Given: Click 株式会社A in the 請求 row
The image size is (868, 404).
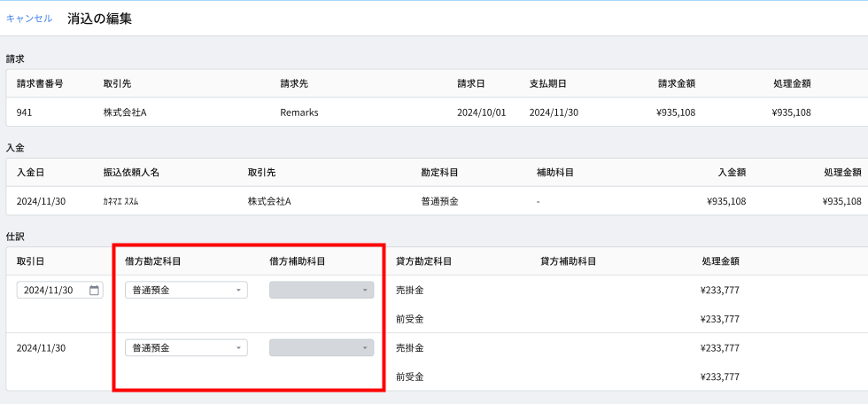Looking at the screenshot, I should point(125,113).
